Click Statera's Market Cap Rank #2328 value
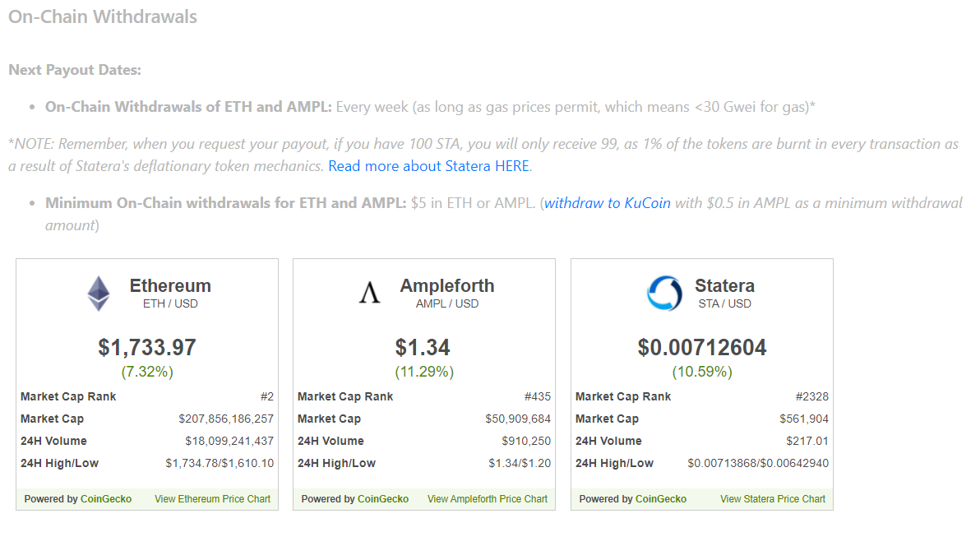This screenshot has width=980, height=560. (812, 396)
